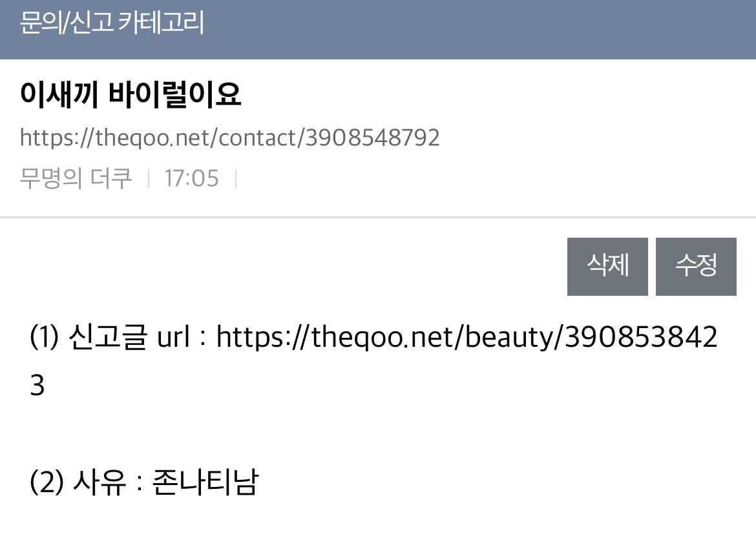Click the separator between author and time
756x538 pixels.
click(x=149, y=179)
